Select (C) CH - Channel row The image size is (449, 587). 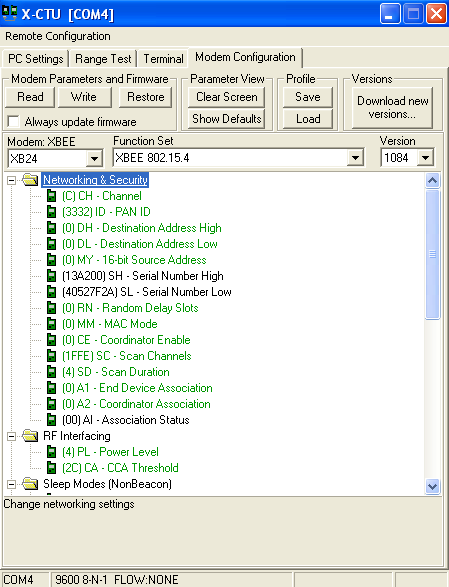click(101, 196)
